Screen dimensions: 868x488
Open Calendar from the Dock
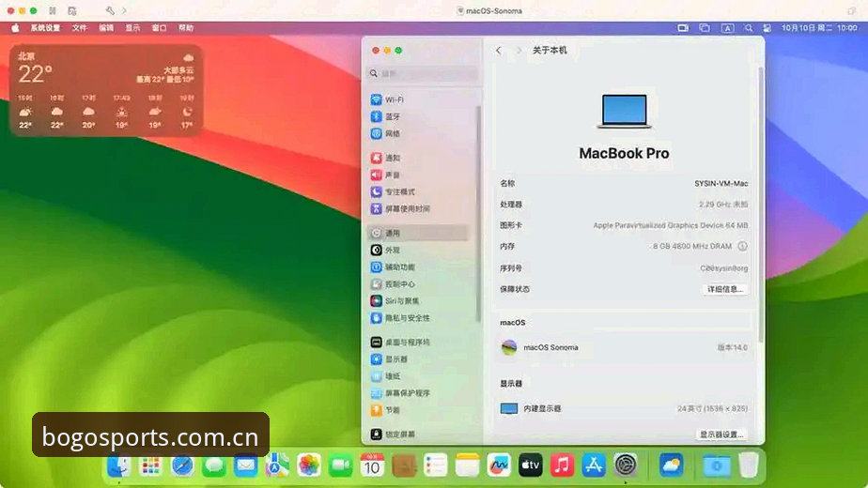point(372,465)
